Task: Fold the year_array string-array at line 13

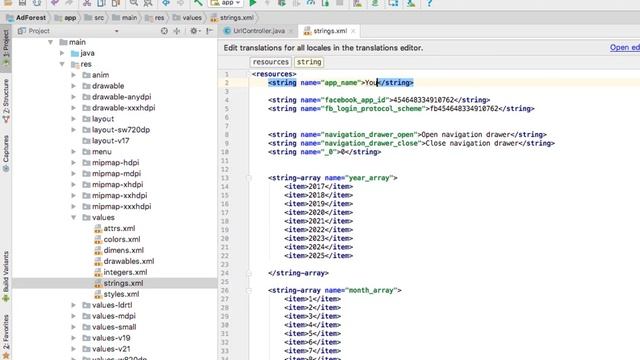Action: [249, 178]
